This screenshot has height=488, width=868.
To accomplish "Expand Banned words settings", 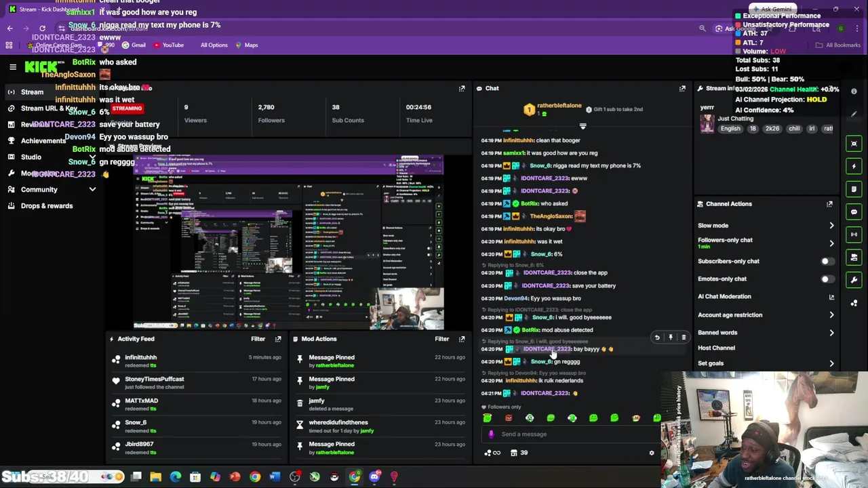I will (831, 332).
